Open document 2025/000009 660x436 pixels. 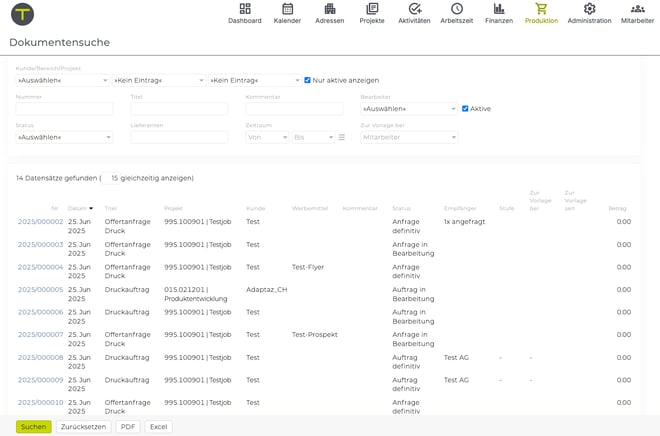tap(40, 380)
